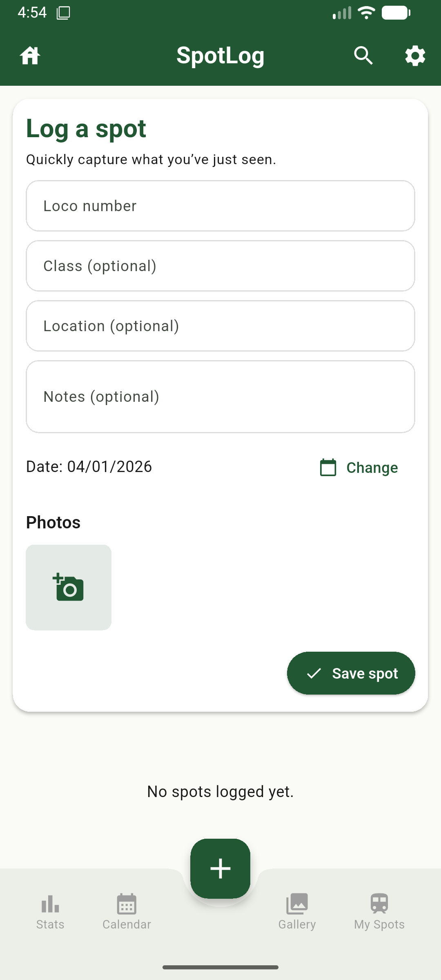The image size is (441, 980).
Task: Focus the Location (optional) field
Action: 220,326
